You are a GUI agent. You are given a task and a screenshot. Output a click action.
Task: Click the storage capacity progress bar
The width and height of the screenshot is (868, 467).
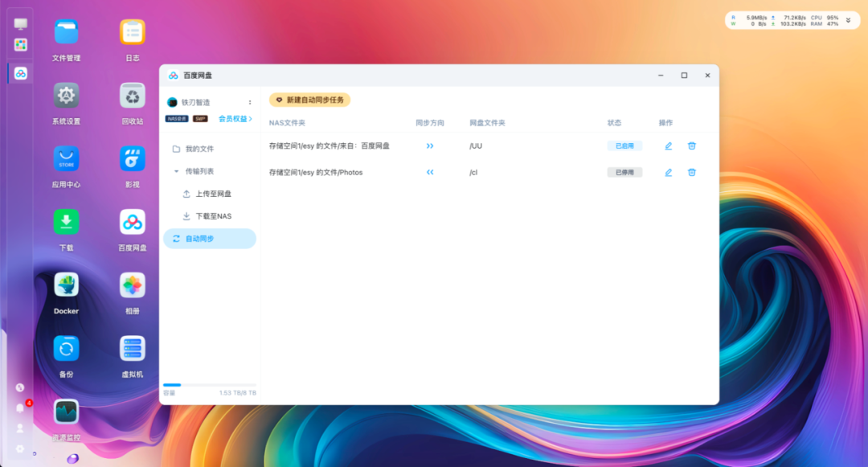click(210, 384)
